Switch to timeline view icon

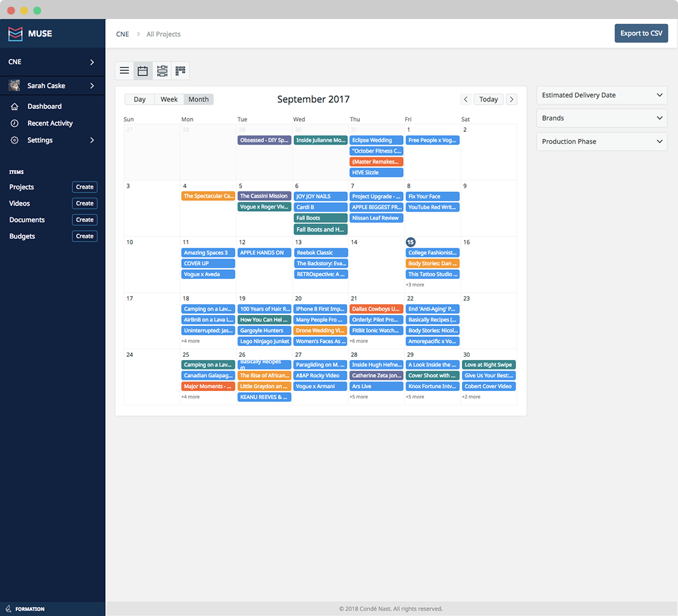162,70
